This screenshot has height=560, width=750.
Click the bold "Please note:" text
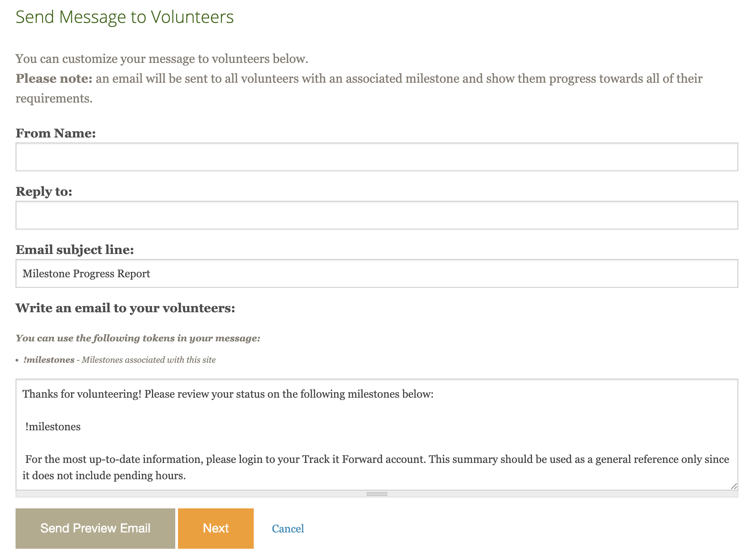pos(54,79)
